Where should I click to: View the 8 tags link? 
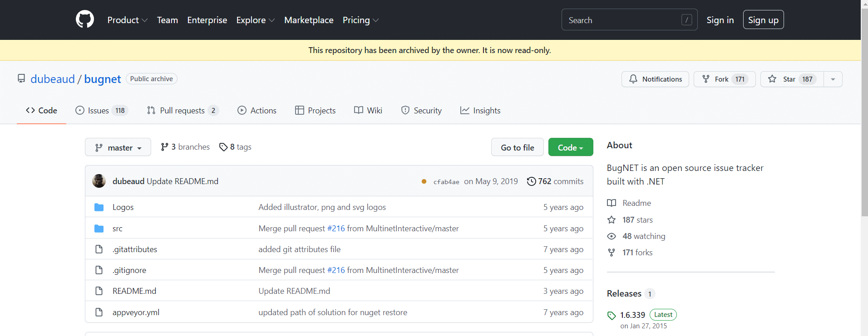[235, 147]
